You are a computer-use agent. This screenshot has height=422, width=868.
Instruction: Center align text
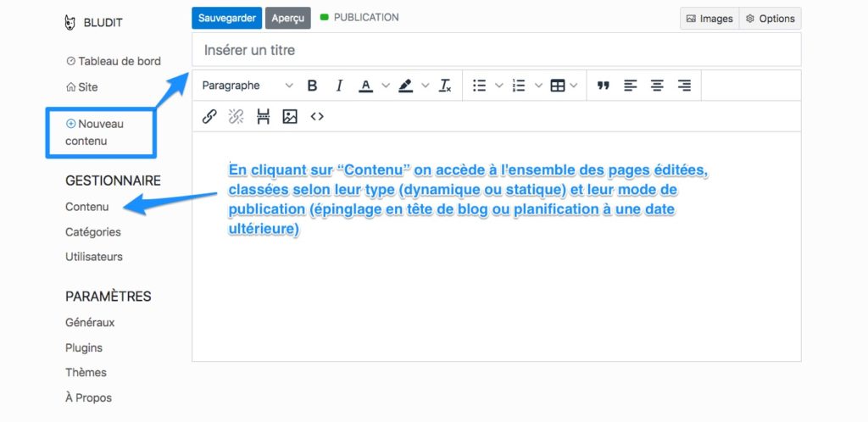pos(657,86)
